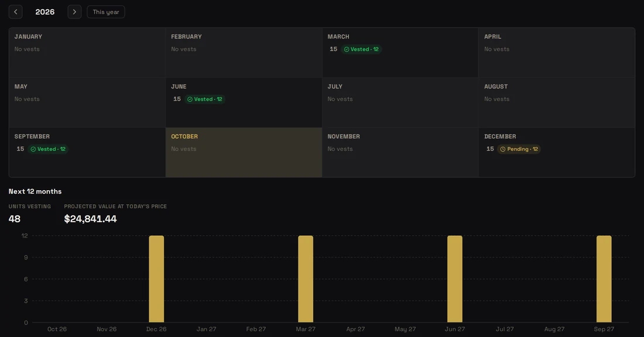
Task: Open the September Vested · 12 badge
Action: pos(49,149)
